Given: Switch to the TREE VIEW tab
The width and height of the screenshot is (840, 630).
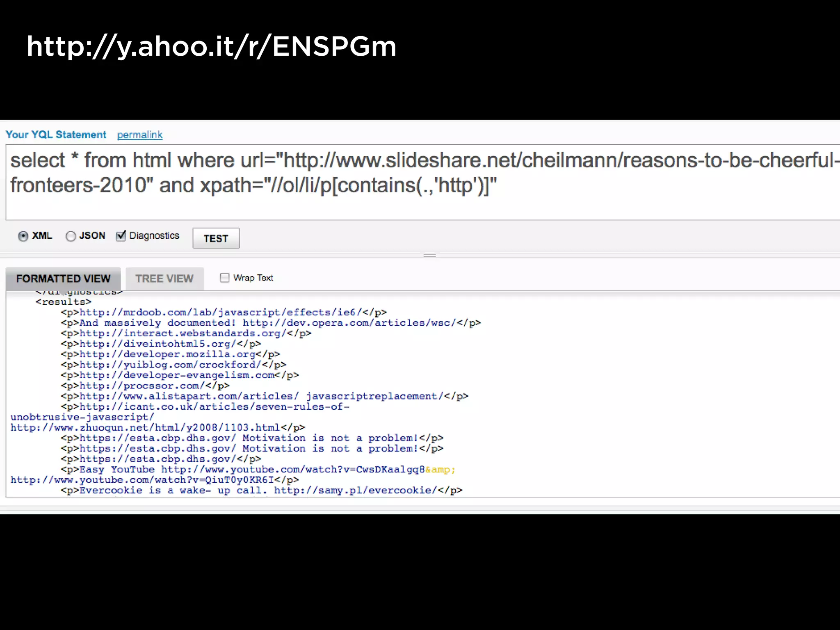Looking at the screenshot, I should click(164, 279).
